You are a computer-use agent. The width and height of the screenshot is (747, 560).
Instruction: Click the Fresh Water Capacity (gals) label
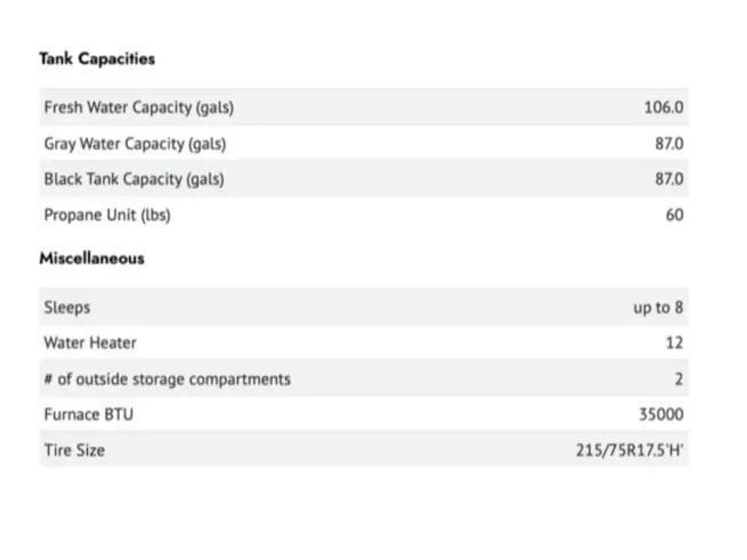pos(139,108)
